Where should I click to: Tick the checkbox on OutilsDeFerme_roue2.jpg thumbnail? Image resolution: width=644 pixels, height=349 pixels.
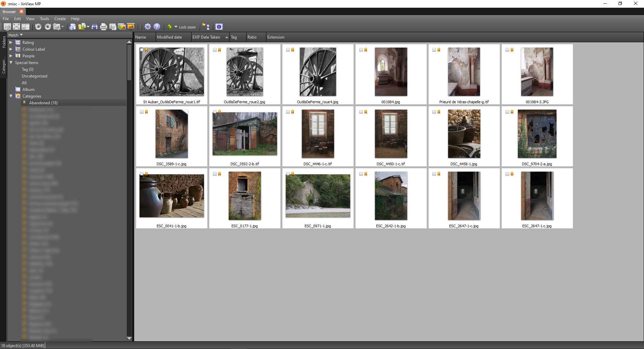pyautogui.click(x=215, y=50)
